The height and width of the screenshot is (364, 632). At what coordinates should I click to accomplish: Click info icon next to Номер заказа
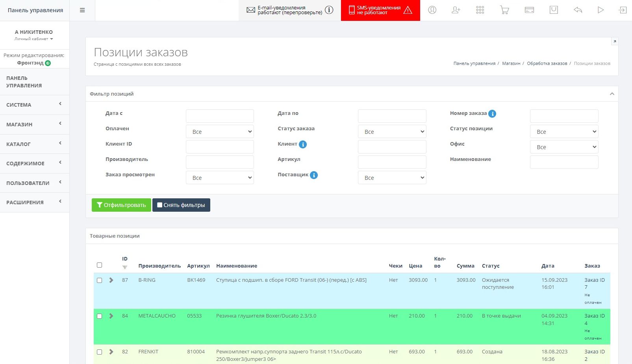click(x=492, y=114)
